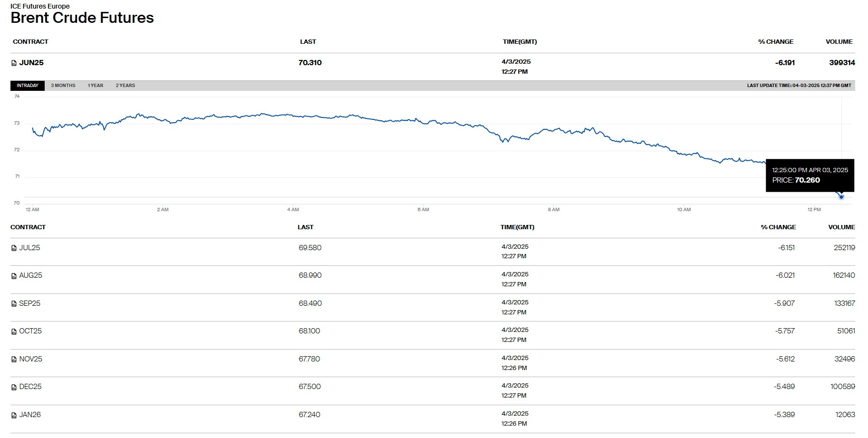The width and height of the screenshot is (868, 438).
Task: Click the % Change header in top table
Action: pos(776,42)
